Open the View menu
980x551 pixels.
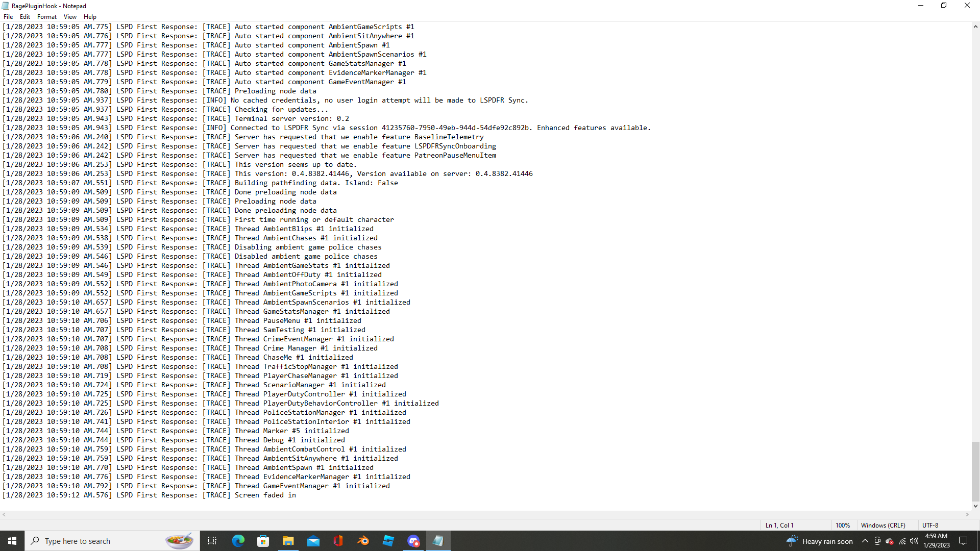[x=70, y=17]
